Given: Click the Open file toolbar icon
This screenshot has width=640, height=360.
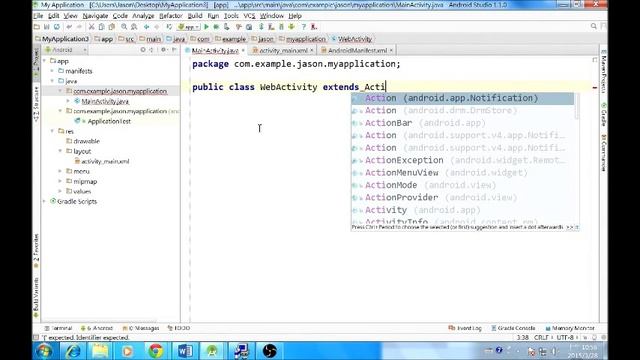Looking at the screenshot, I should pos(37,27).
